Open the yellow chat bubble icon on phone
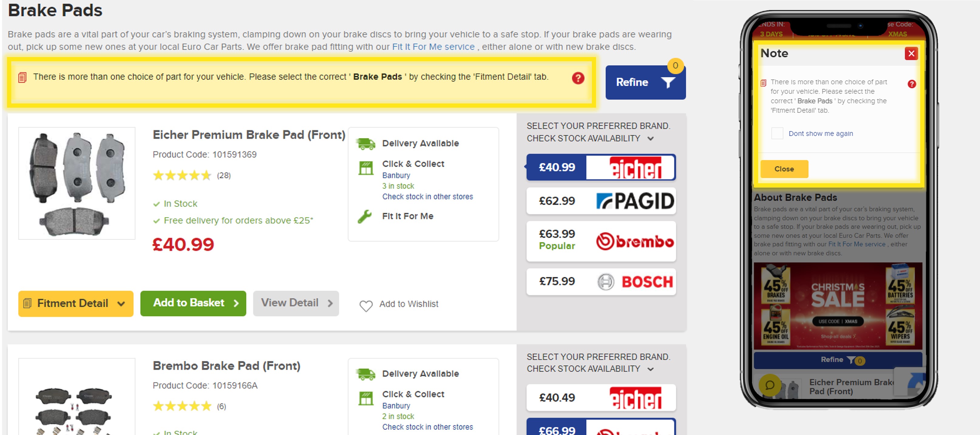 pyautogui.click(x=770, y=385)
